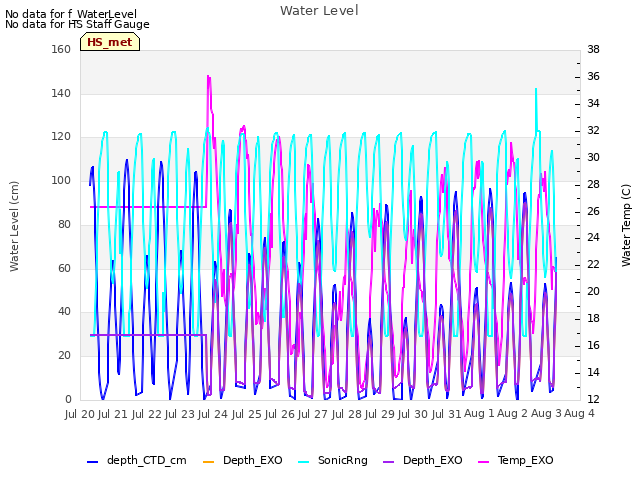Click the Water Level (cm) axis title
Viewport: 640px width, 480px height.
[x=14, y=226]
